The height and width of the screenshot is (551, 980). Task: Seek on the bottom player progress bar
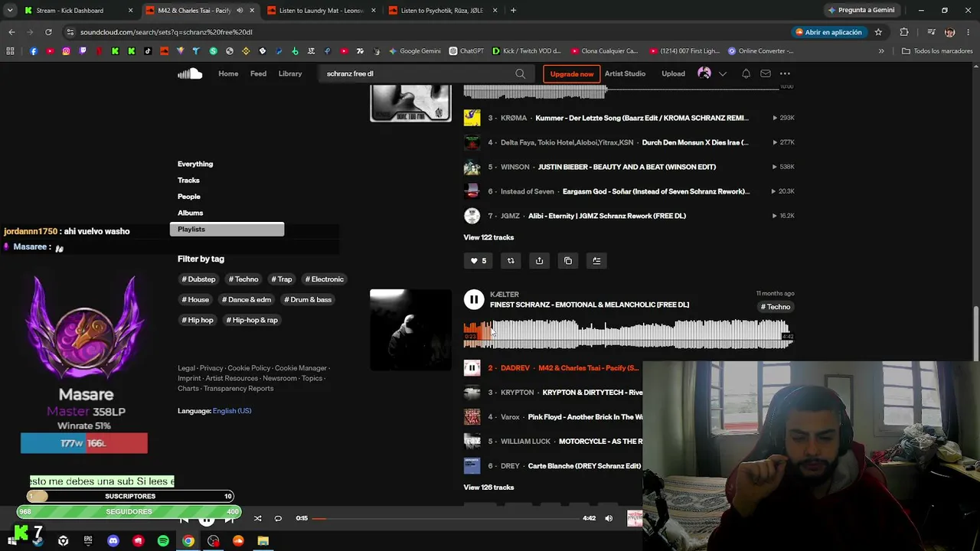[447, 518]
